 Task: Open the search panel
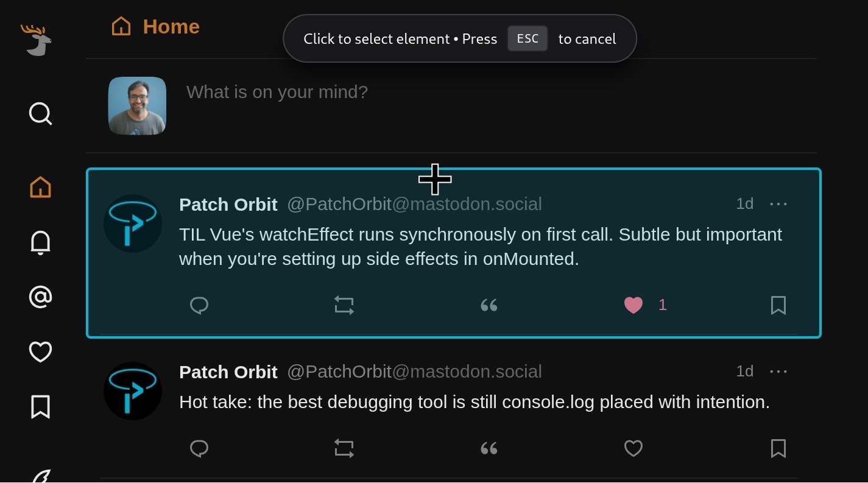click(40, 114)
